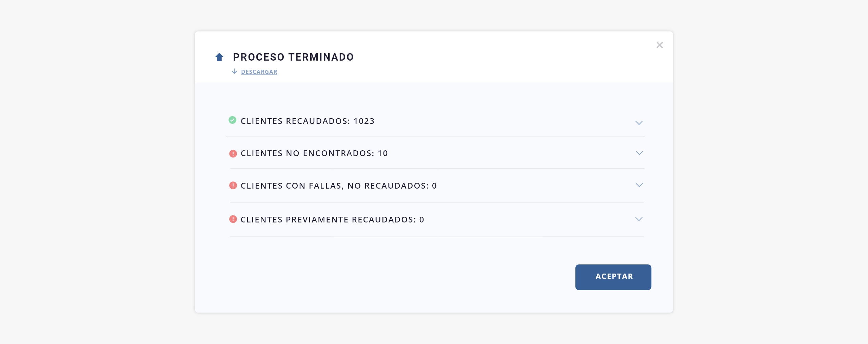The width and height of the screenshot is (868, 344).
Task: Expand the Clientes No Encontrados chevron
Action: (639, 153)
